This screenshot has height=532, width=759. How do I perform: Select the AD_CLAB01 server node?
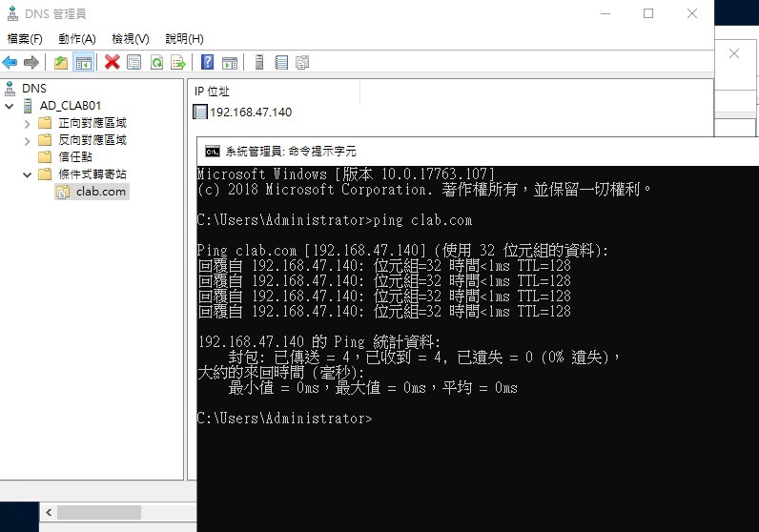tap(71, 106)
